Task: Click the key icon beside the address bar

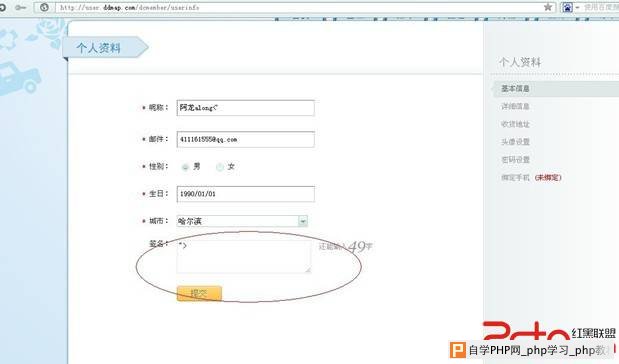Action: (21, 8)
